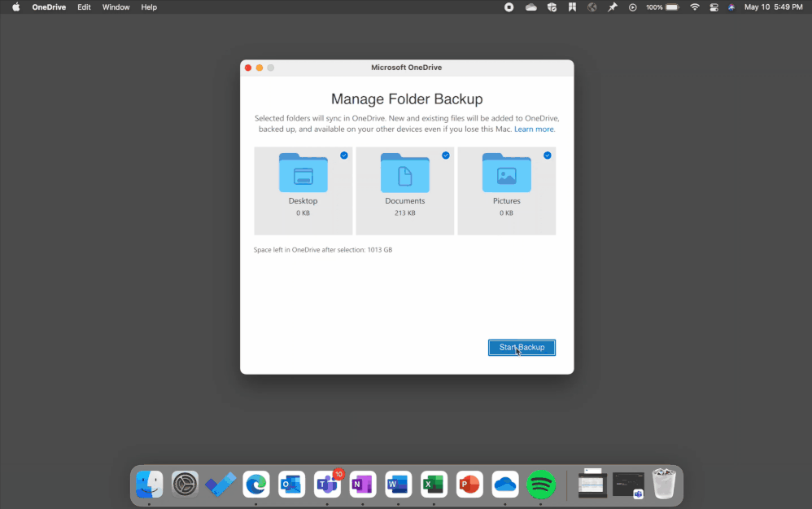Open Microsoft Excel from the Dock
Screen dimensions: 812x509
(x=434, y=484)
